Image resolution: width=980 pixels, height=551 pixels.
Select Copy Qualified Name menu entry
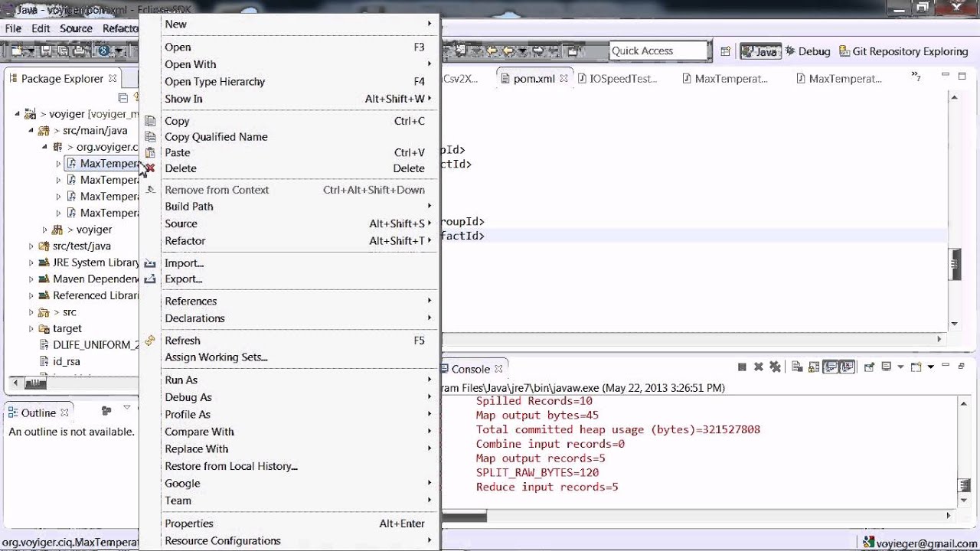click(289, 137)
